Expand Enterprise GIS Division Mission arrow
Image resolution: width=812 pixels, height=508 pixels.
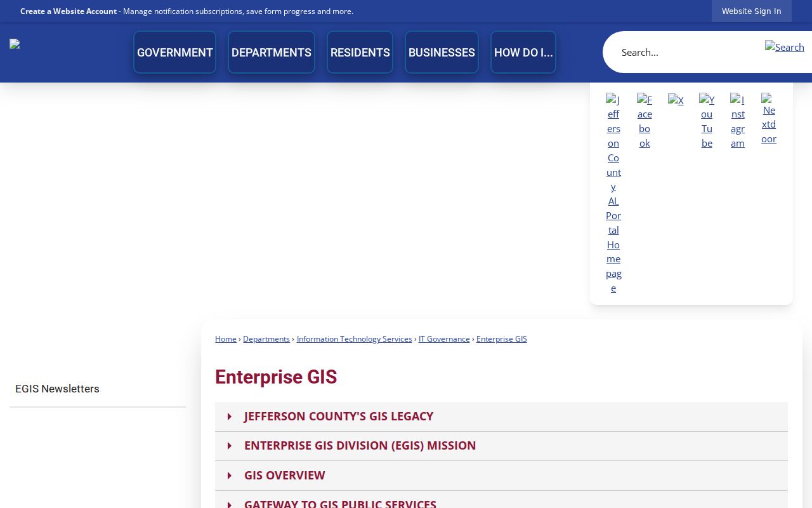[230, 446]
